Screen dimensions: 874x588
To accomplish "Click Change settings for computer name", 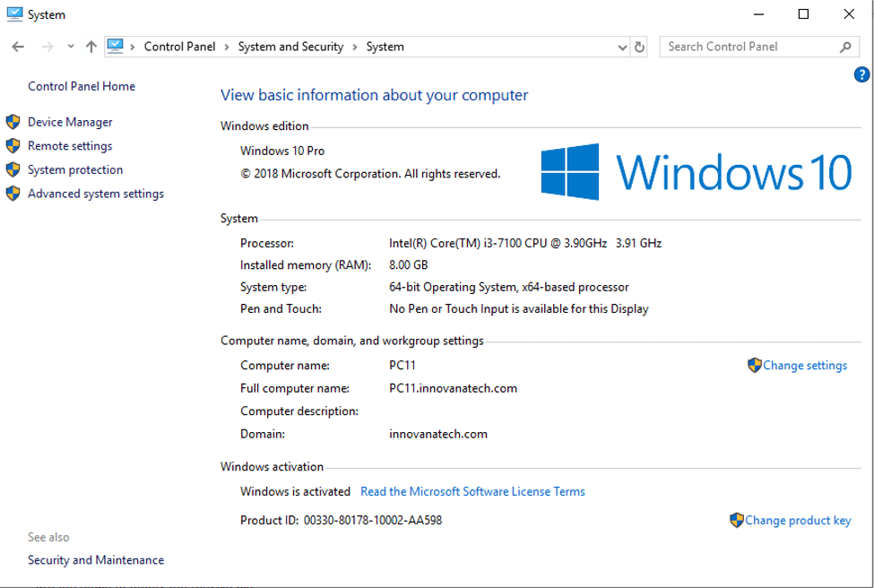I will (x=805, y=365).
